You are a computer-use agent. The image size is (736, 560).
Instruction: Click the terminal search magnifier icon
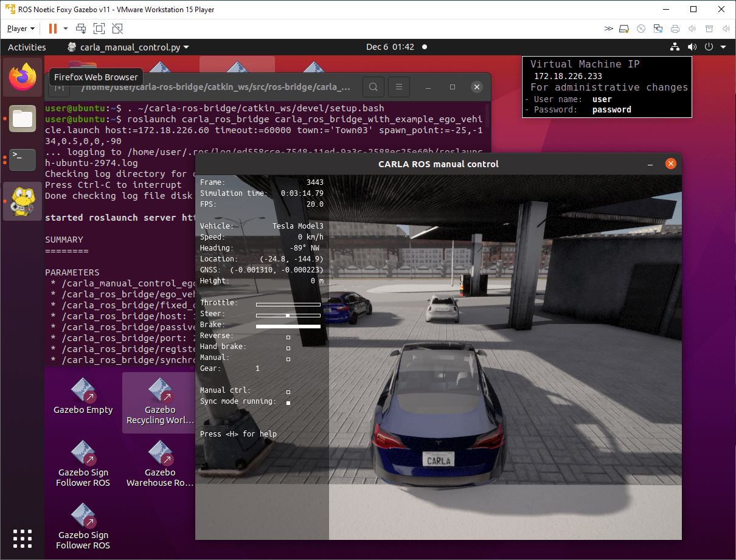(374, 87)
